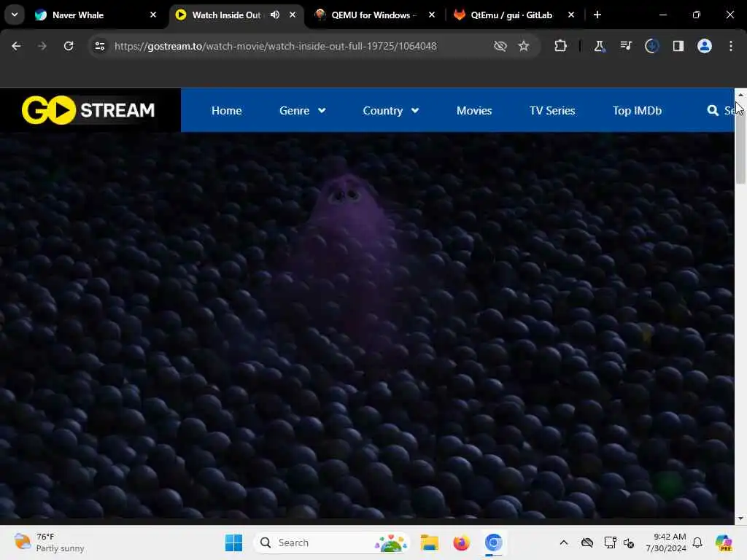Launch Firefox from the taskbar
This screenshot has width=747, height=560.
pos(461,542)
